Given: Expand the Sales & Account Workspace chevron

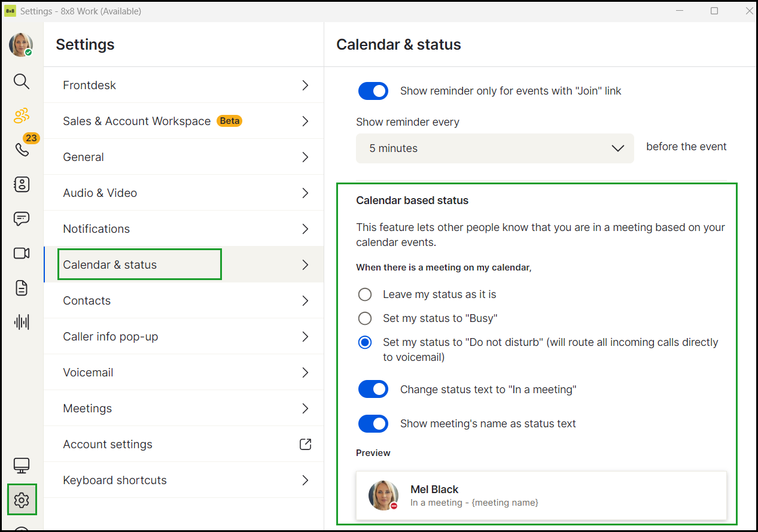Looking at the screenshot, I should (x=305, y=121).
